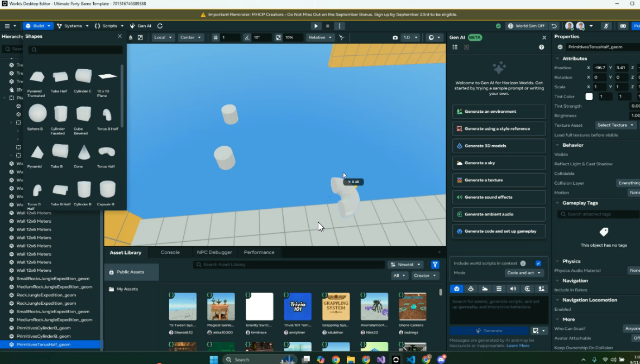The height and width of the screenshot is (364, 640).
Task: Click the pivot branch icon after Relative
Action: tap(342, 37)
